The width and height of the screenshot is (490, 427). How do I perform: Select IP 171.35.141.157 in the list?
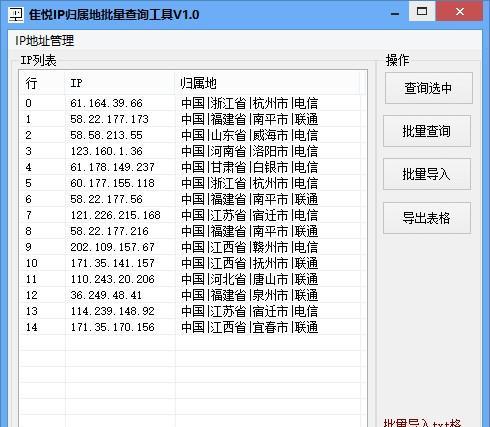click(112, 263)
